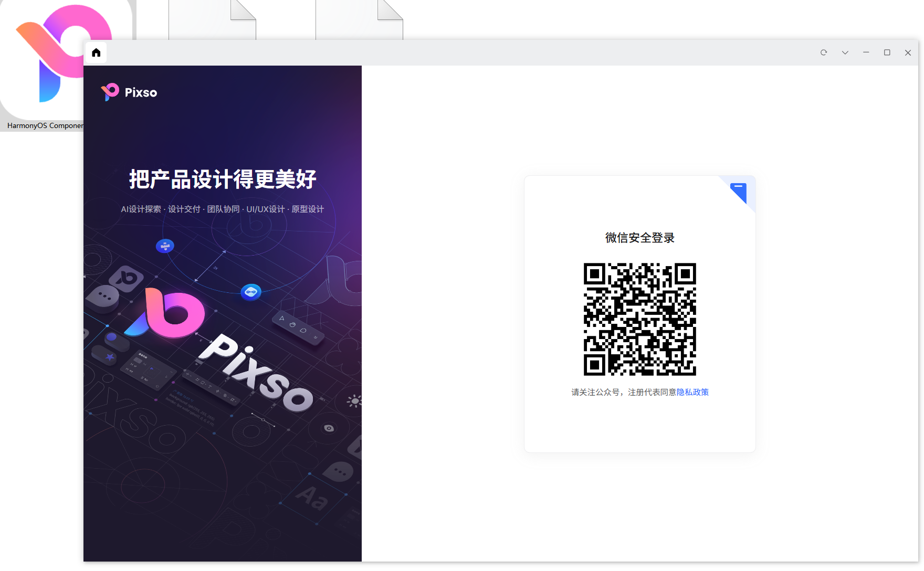Open the downward chevron dropdown in the title bar
The width and height of the screenshot is (924, 571).
[845, 52]
